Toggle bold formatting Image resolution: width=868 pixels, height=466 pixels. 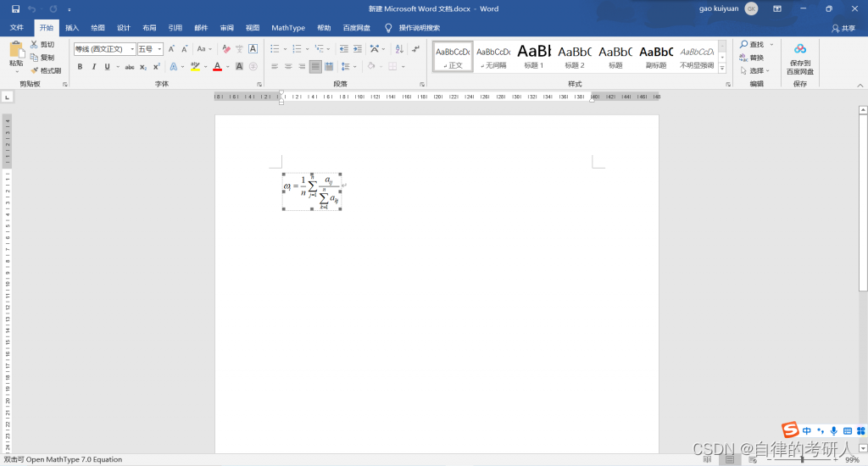click(x=80, y=66)
